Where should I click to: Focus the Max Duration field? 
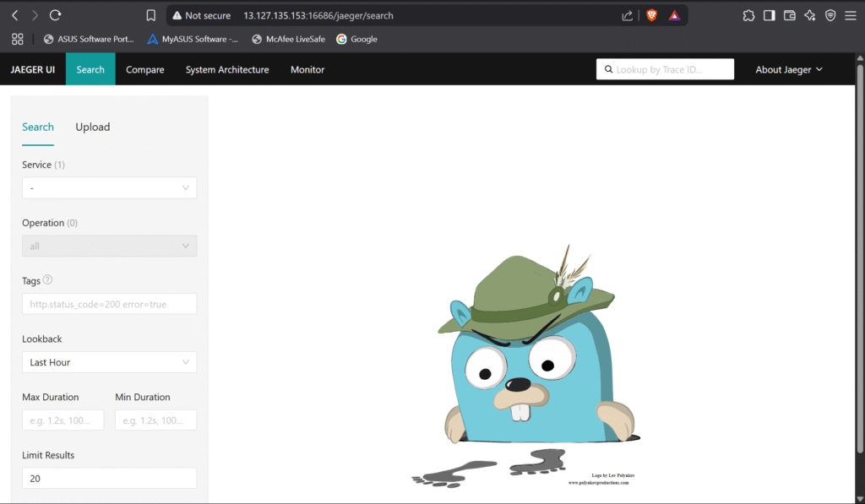63,420
